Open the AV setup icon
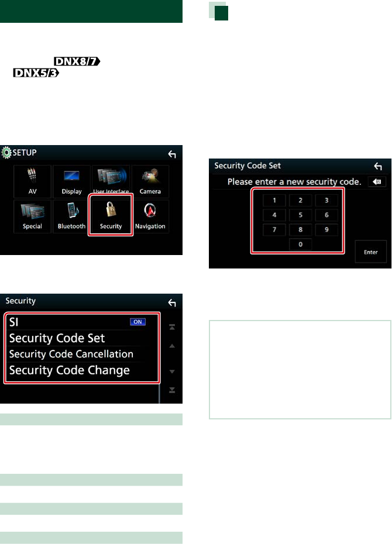The width and height of the screenshot is (392, 544). coord(32,181)
